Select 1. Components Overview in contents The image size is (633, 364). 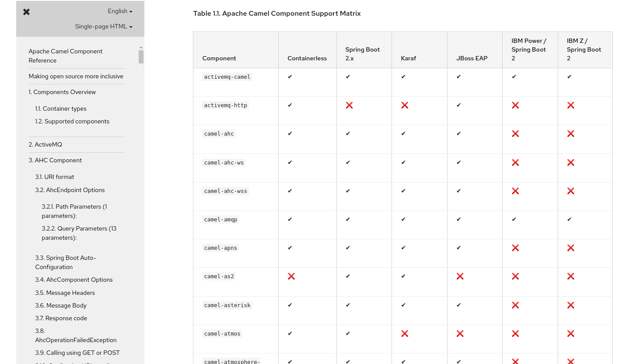coord(62,92)
